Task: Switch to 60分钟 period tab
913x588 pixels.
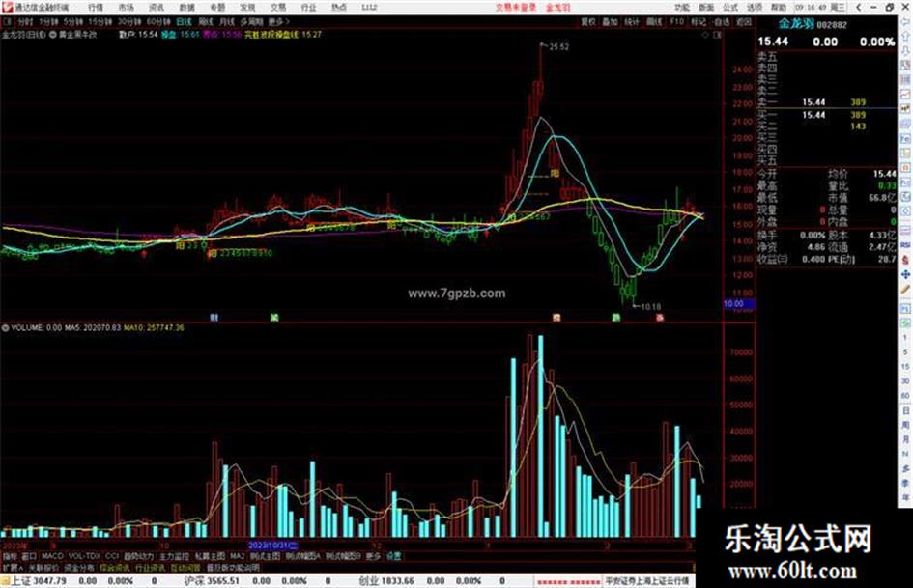Action: (158, 21)
